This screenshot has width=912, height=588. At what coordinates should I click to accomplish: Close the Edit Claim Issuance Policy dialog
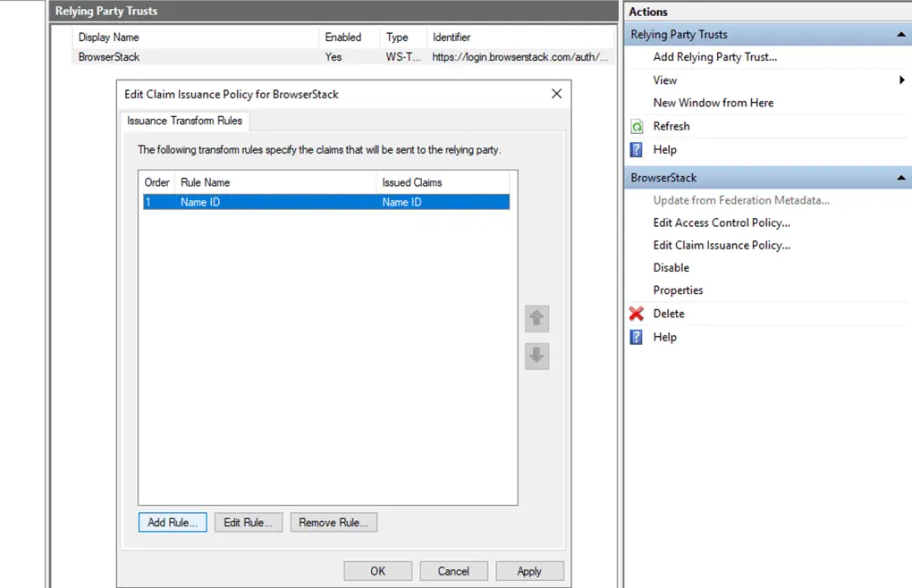pyautogui.click(x=556, y=94)
